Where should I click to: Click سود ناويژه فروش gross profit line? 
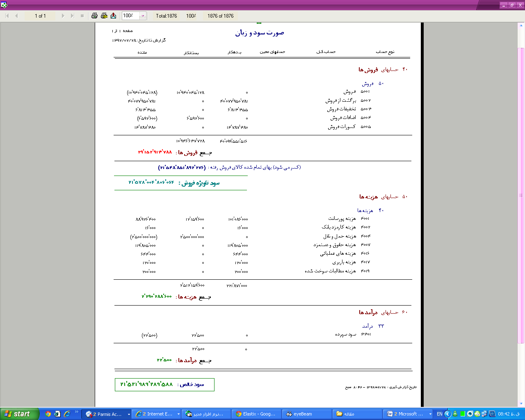(x=174, y=183)
